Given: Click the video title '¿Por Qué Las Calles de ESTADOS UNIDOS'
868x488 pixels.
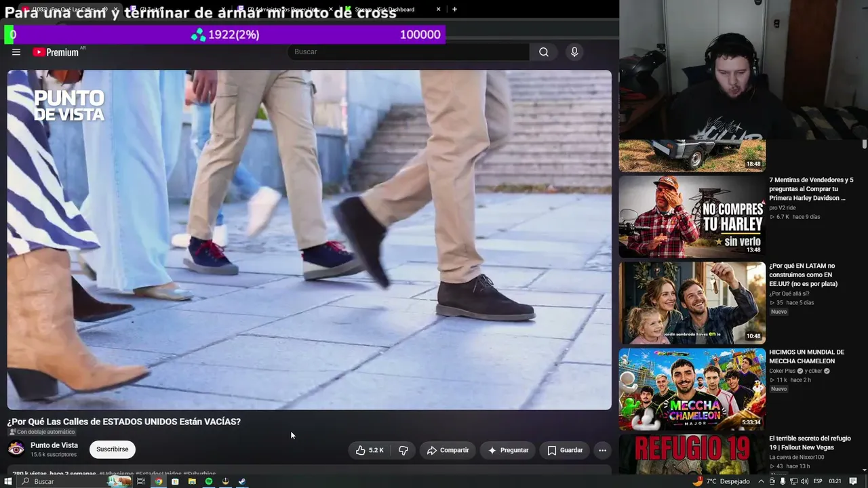Looking at the screenshot, I should [x=124, y=422].
